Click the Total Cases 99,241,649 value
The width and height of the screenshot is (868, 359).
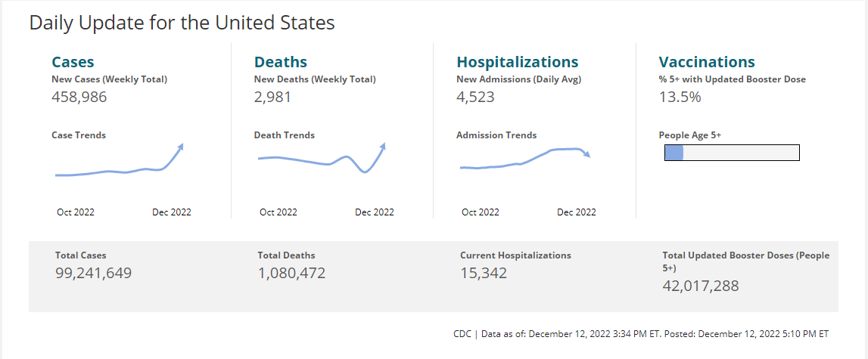click(94, 273)
